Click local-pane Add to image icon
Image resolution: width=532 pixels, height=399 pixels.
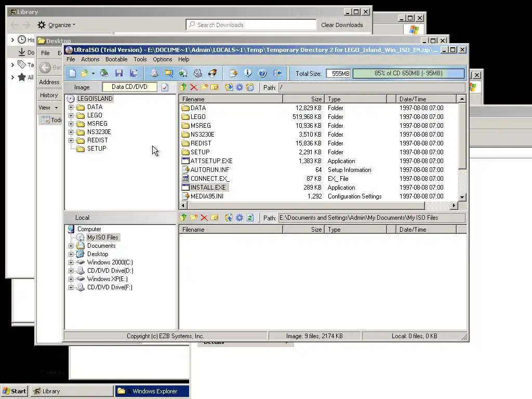click(x=229, y=218)
